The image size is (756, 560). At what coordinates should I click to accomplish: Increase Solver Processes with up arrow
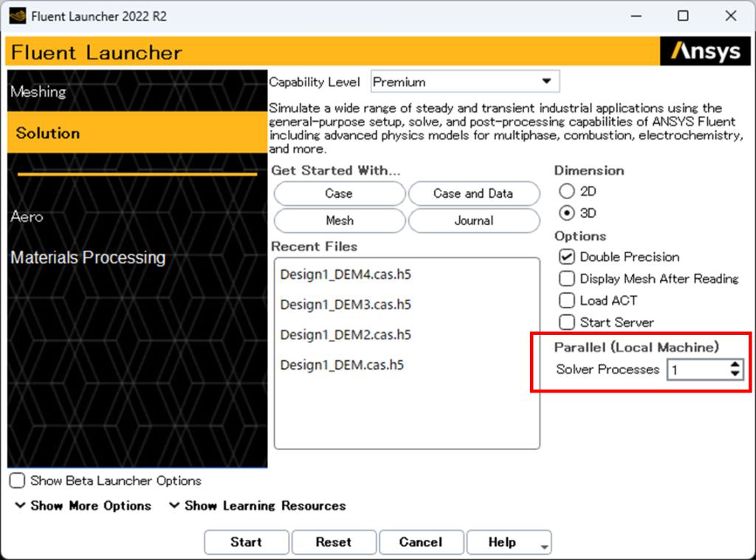[x=735, y=364]
